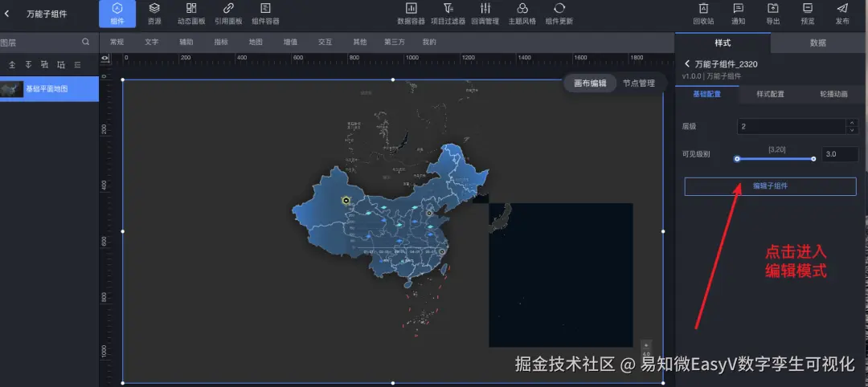Screen dimensions: 868x387
Task: Increase 层级 with the up stepper
Action: pos(852,123)
